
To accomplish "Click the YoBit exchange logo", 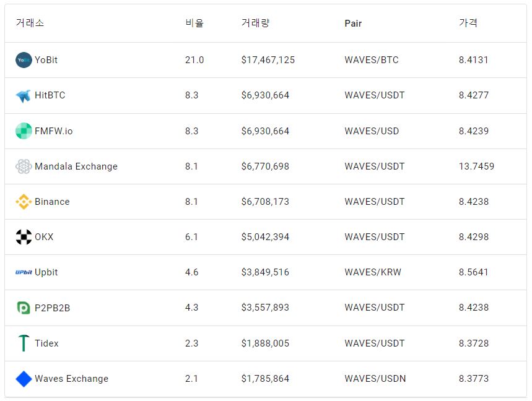I will (24, 60).
